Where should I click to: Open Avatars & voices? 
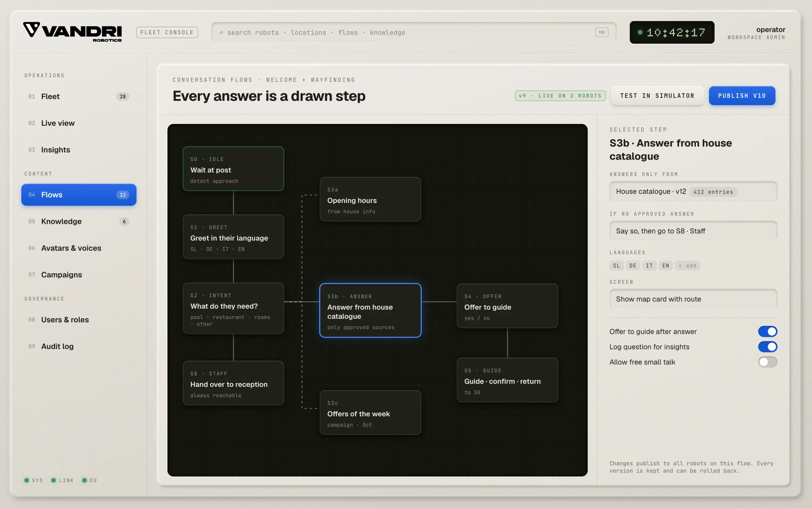coord(79,248)
